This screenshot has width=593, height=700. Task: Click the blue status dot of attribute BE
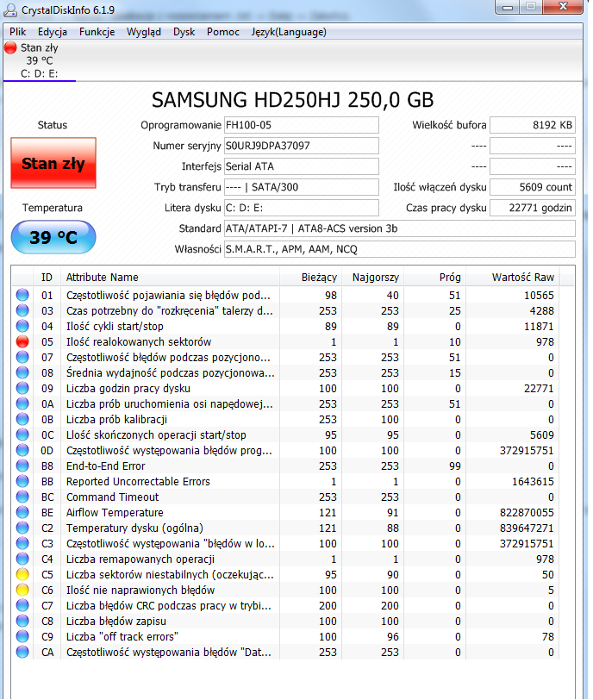point(22,512)
